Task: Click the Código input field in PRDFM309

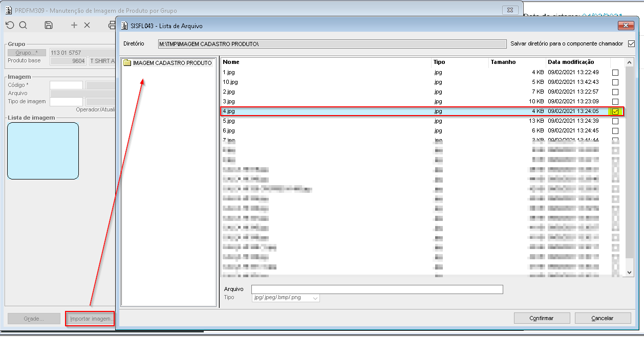Action: tap(66, 85)
